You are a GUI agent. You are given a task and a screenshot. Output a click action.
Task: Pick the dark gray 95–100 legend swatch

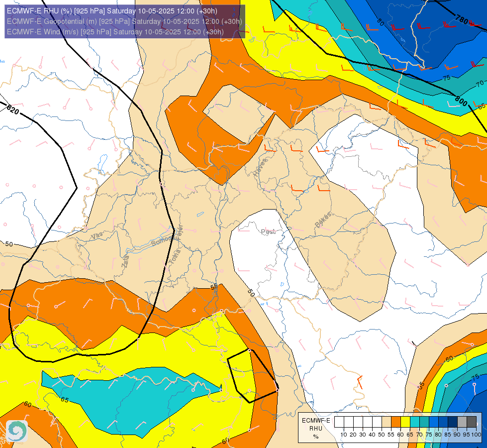pyautogui.click(x=472, y=422)
